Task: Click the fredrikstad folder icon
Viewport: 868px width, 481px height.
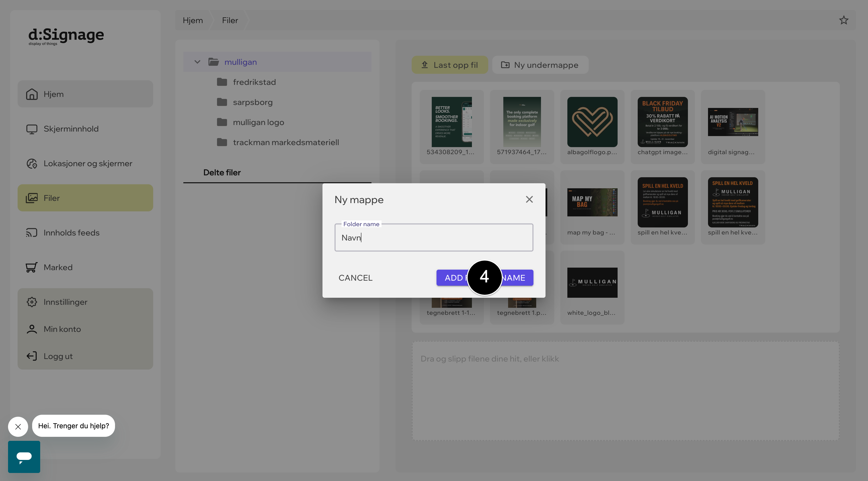Action: [x=222, y=82]
